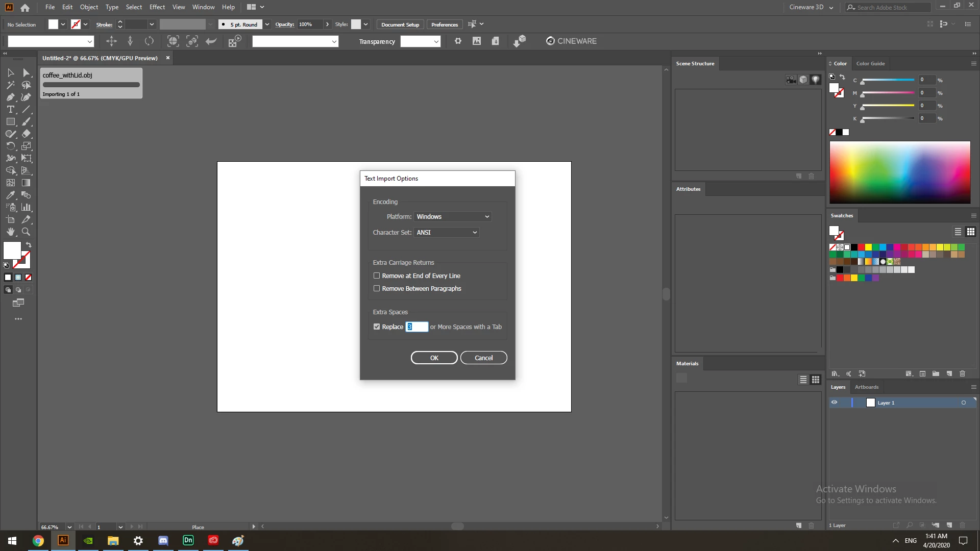
Task: Select the Rectangle tool
Action: pyautogui.click(x=10, y=122)
